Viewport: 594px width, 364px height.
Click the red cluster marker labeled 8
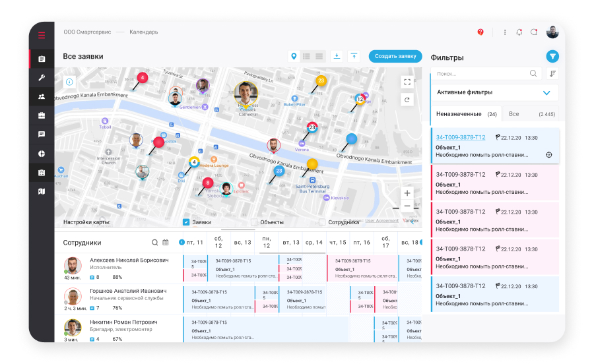[x=208, y=183]
